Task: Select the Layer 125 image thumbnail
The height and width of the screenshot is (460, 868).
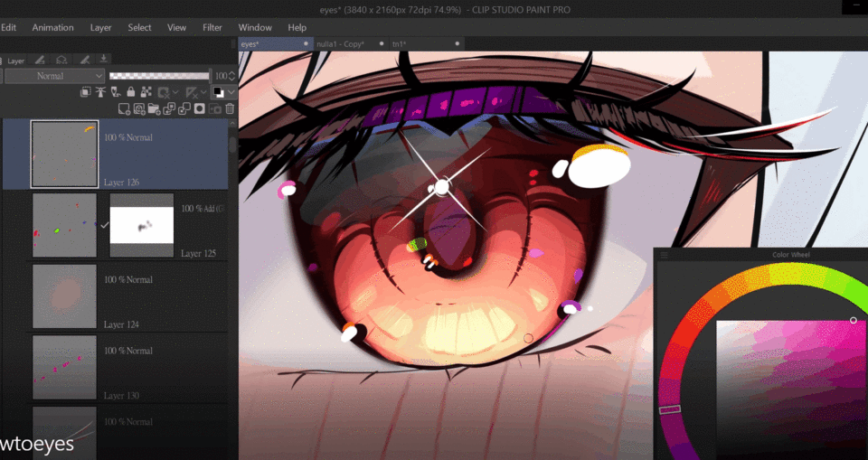Action: 64,225
